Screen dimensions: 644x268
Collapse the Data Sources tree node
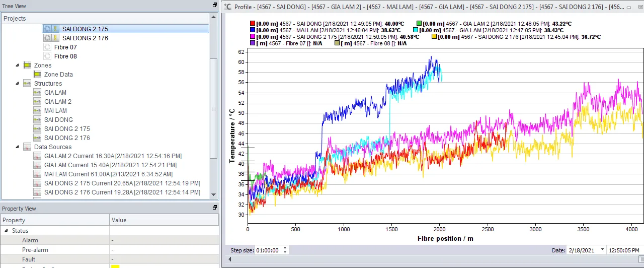pyautogui.click(x=17, y=147)
